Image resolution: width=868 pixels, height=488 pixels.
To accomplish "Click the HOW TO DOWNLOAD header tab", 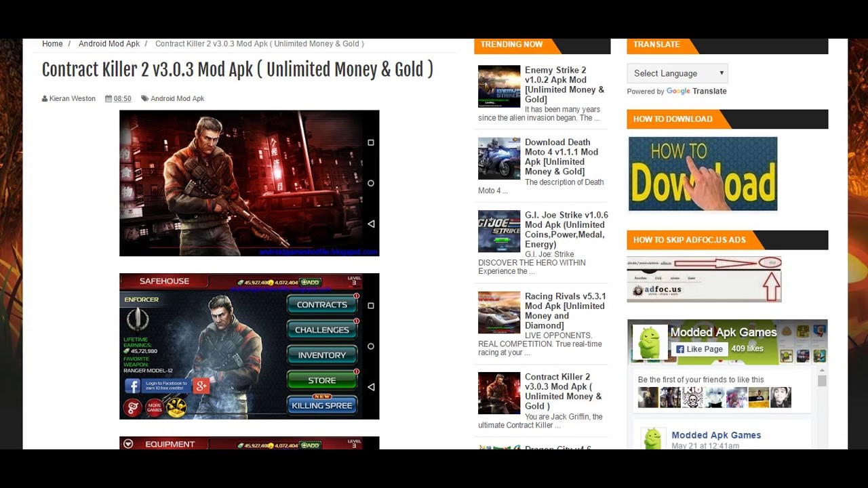I will (x=673, y=119).
